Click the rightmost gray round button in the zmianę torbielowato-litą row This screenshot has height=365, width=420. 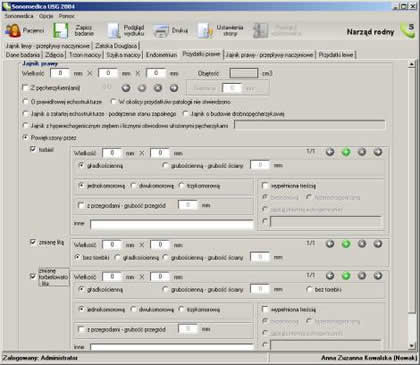coord(378,276)
